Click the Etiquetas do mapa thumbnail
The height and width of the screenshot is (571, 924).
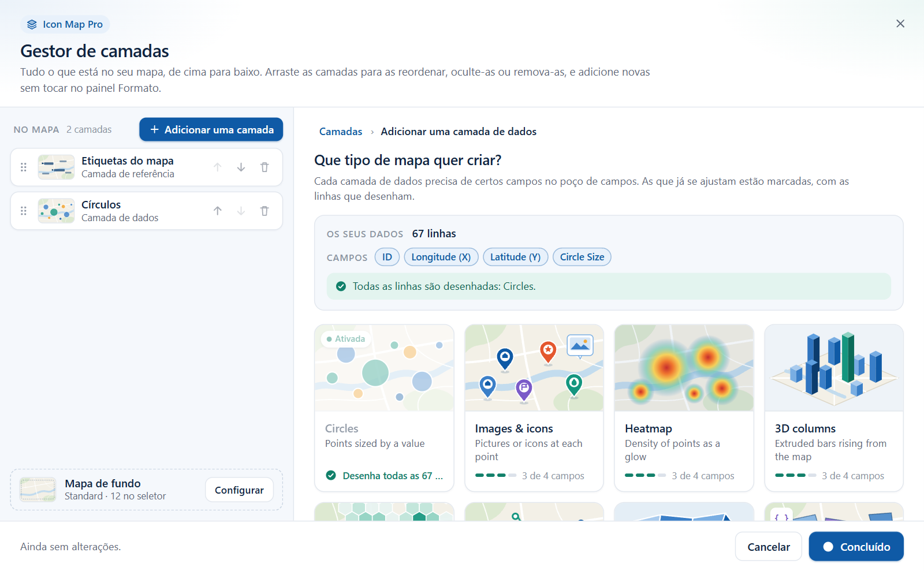click(56, 167)
